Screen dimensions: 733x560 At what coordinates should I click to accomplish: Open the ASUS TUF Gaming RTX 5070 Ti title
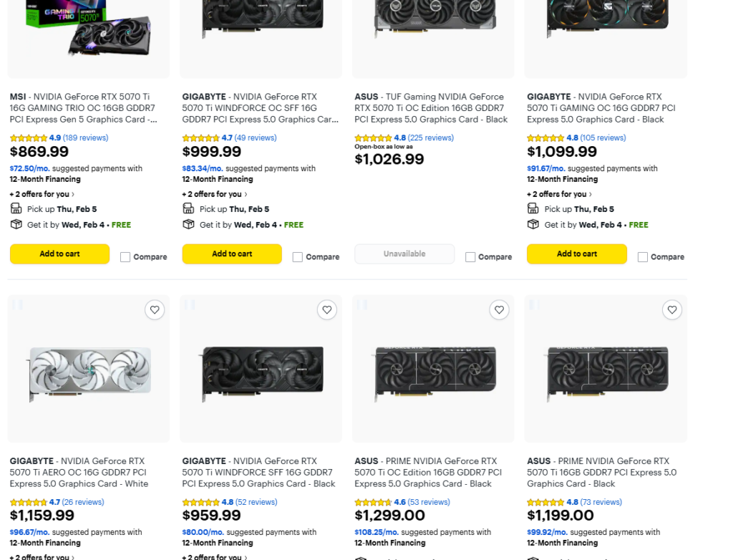click(x=431, y=108)
